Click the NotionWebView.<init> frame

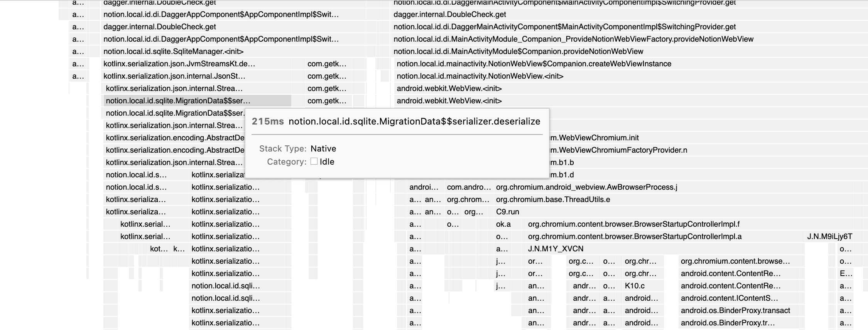pyautogui.click(x=480, y=76)
